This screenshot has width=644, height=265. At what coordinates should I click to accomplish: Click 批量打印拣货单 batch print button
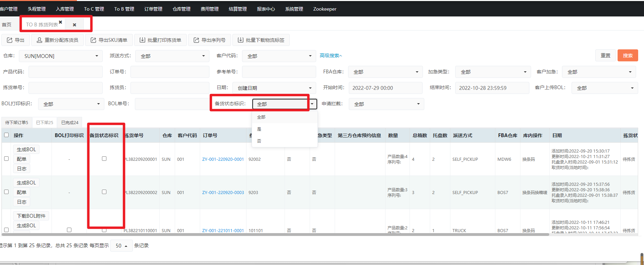[x=160, y=40]
